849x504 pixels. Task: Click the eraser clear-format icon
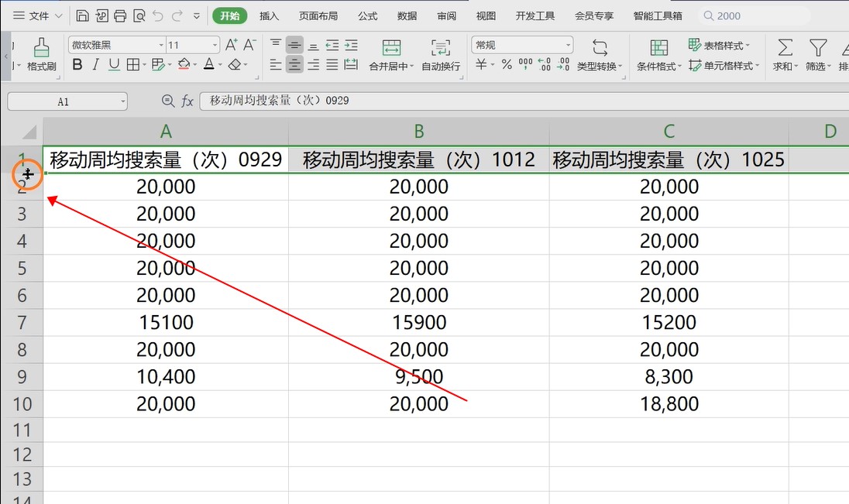coord(235,65)
